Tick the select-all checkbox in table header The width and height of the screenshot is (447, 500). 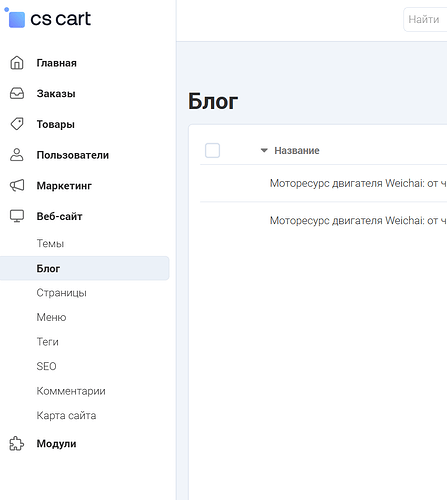pyautogui.click(x=212, y=150)
